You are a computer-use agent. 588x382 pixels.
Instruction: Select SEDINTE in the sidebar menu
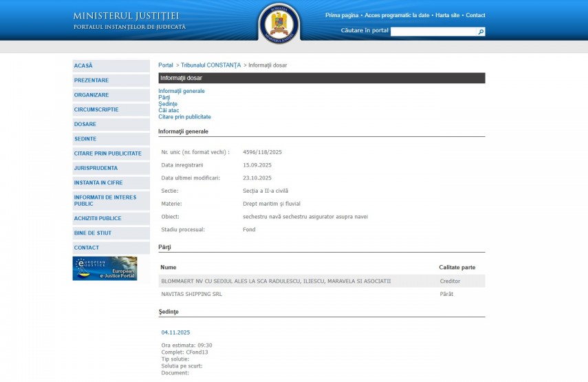(85, 139)
